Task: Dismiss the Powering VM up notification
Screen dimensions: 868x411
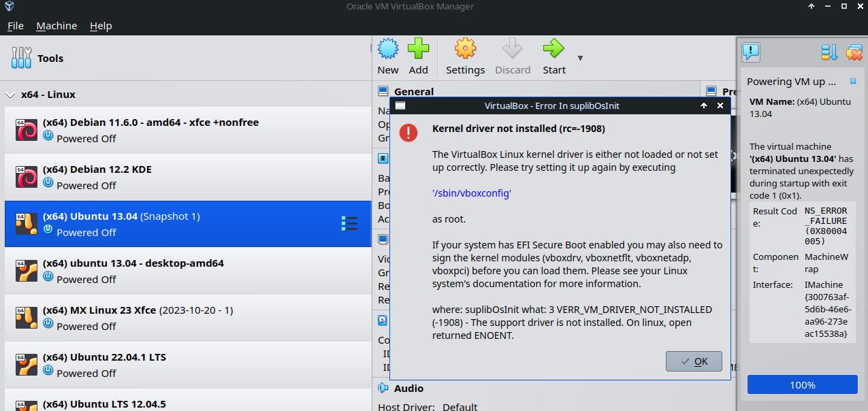Action: 853,82
